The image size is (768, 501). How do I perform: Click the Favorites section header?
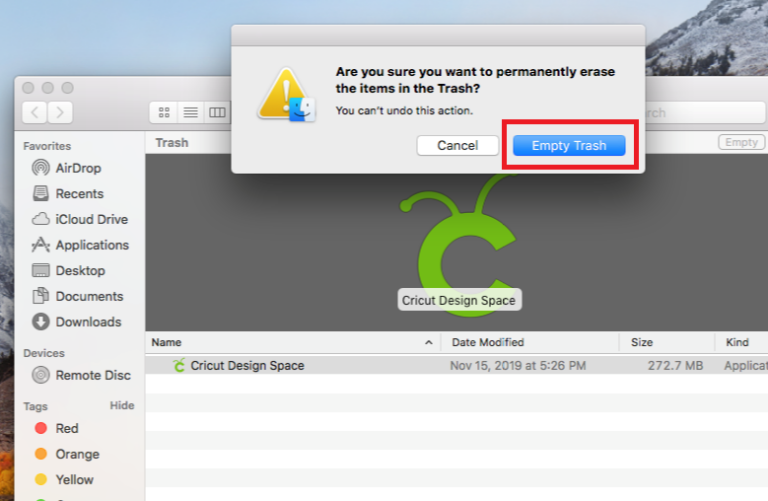pos(47,146)
